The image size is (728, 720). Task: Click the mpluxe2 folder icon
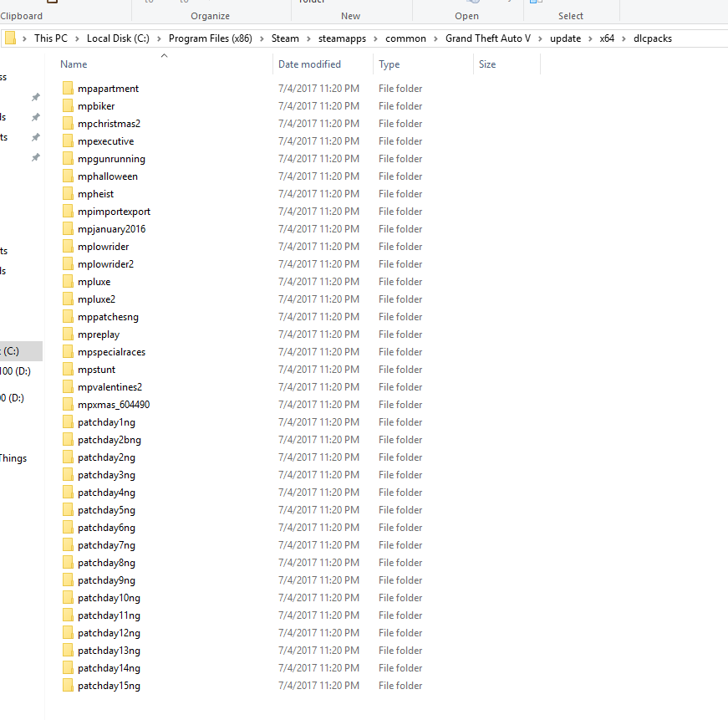tap(68, 299)
